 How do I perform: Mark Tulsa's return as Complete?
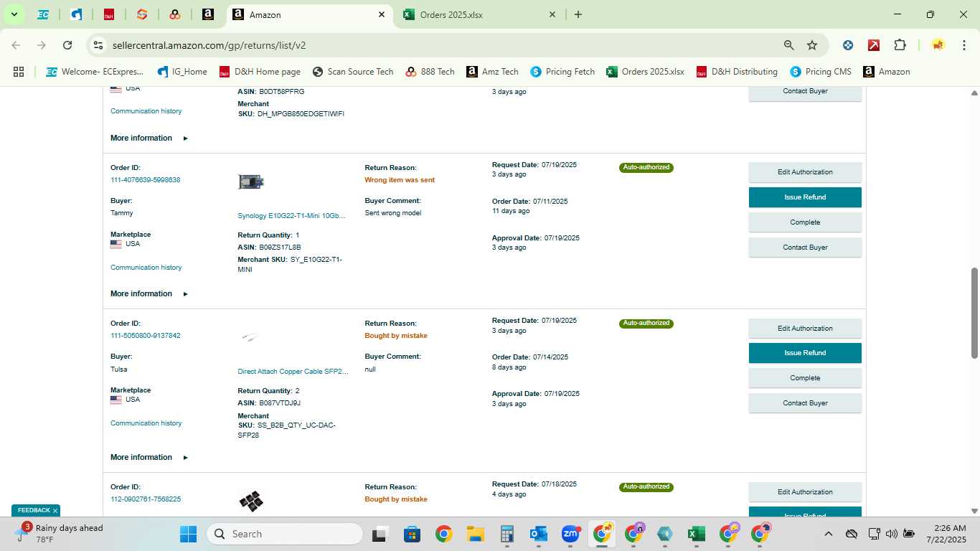click(x=805, y=378)
